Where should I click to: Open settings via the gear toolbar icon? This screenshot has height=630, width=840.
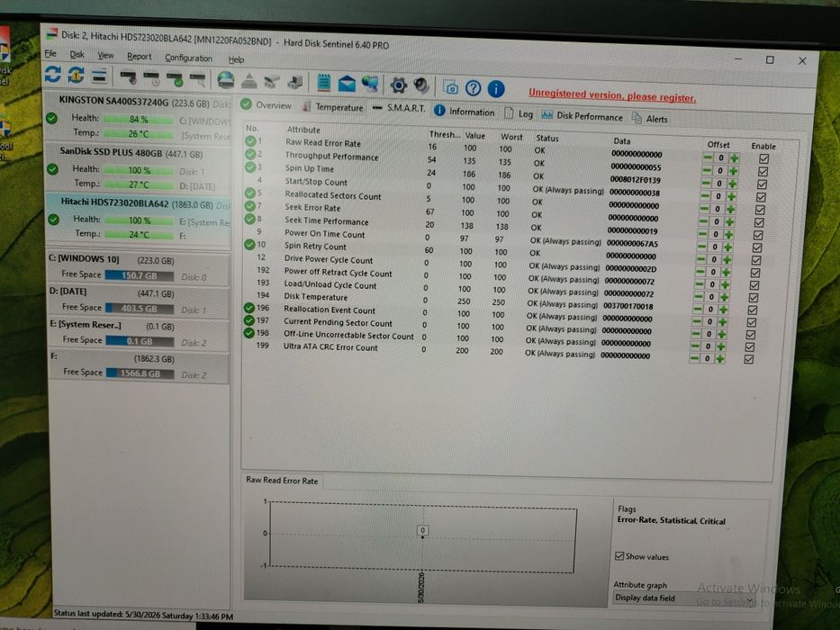(398, 85)
